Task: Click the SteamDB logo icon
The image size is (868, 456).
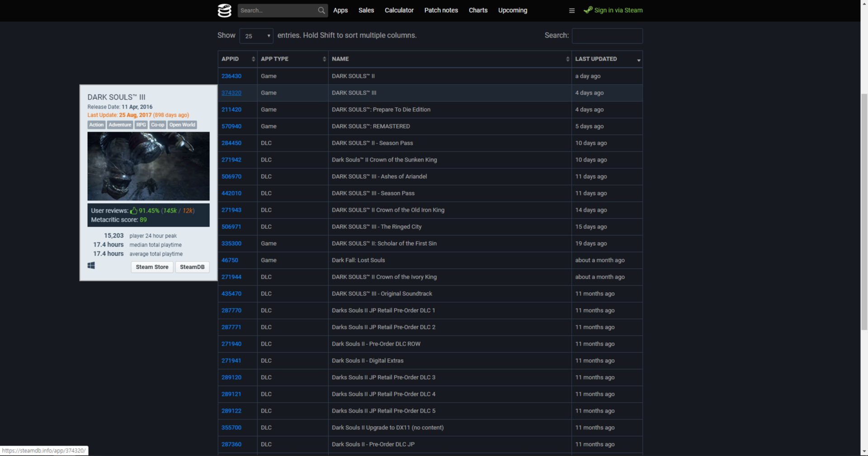Action: (224, 10)
